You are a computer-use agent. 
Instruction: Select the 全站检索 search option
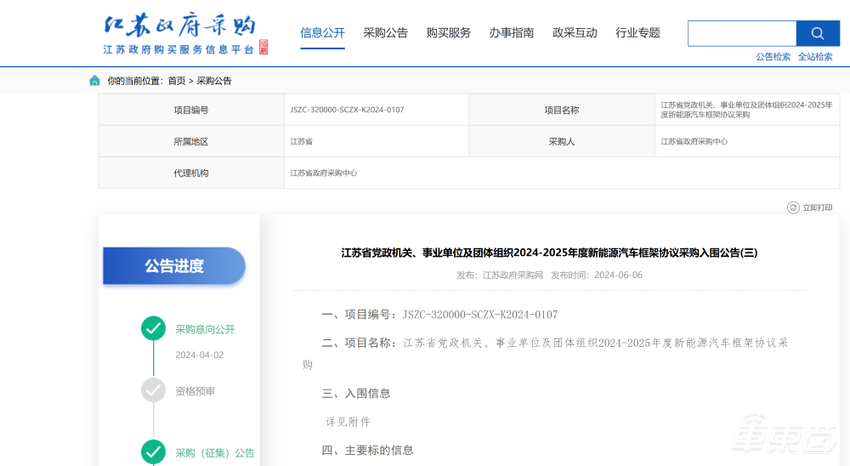(x=815, y=57)
